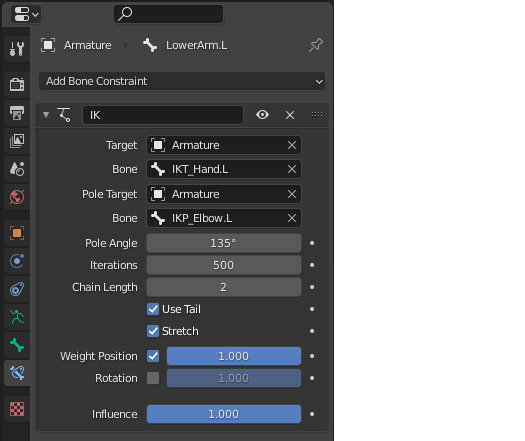Open the Bone properties tab

coord(17,345)
